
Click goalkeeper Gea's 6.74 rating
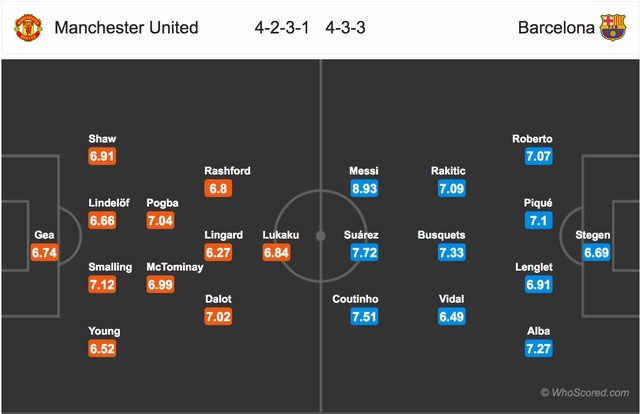45,253
